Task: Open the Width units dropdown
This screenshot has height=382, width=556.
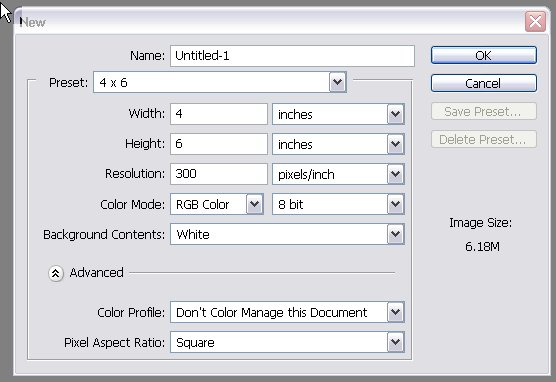Action: [x=338, y=114]
